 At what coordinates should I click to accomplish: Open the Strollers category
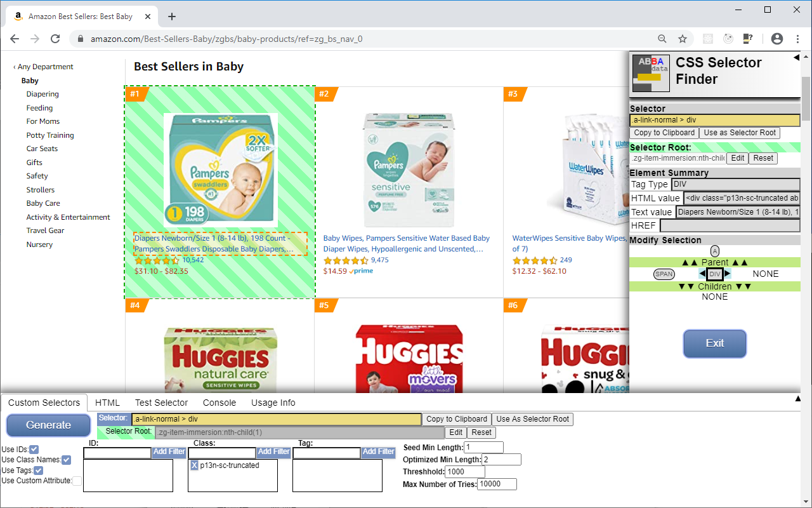coord(41,190)
